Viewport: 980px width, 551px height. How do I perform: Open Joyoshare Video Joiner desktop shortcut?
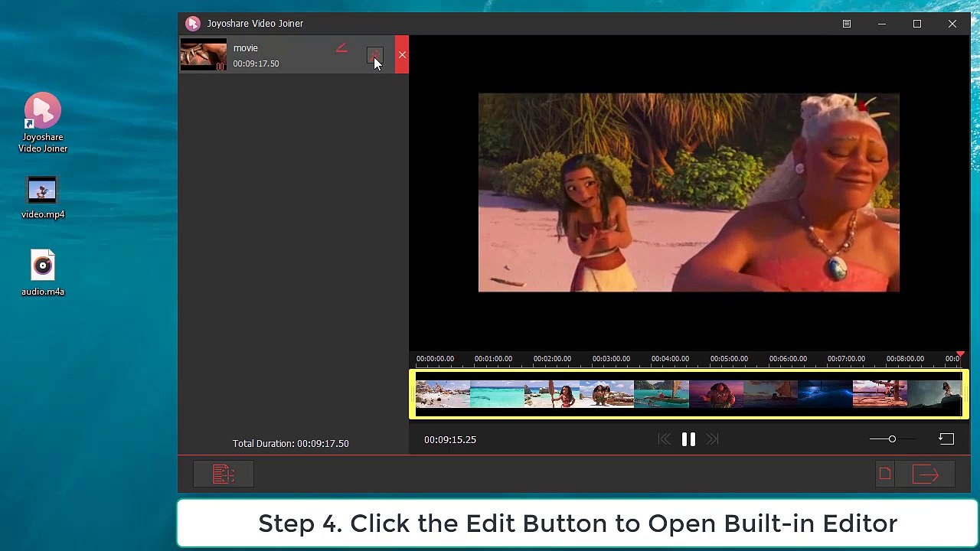43,123
